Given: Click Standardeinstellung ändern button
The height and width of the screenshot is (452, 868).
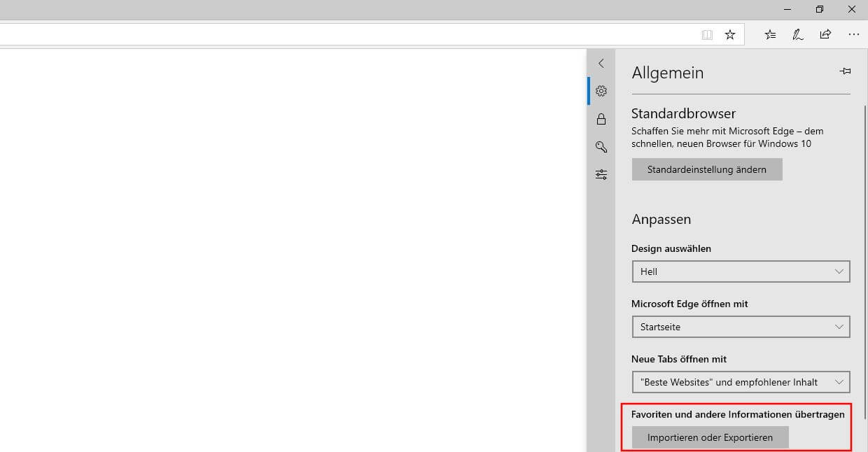Looking at the screenshot, I should pos(707,169).
